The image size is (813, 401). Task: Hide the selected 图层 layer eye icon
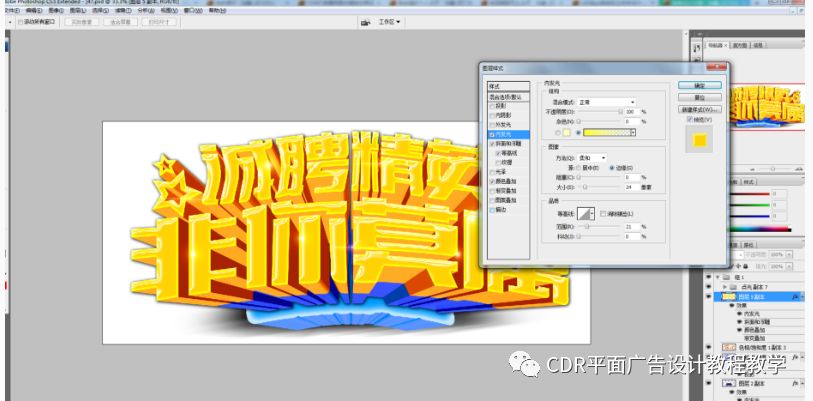tap(708, 296)
